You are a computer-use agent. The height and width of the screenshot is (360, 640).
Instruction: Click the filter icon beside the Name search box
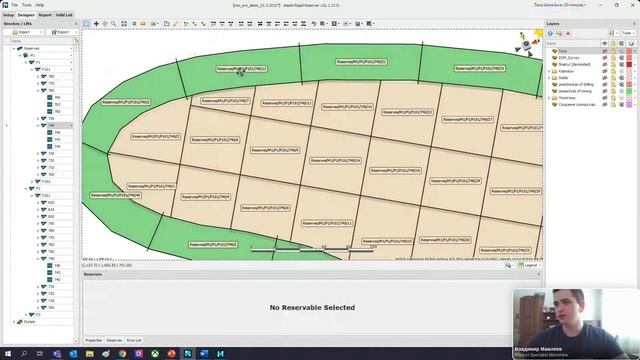[x=76, y=41]
